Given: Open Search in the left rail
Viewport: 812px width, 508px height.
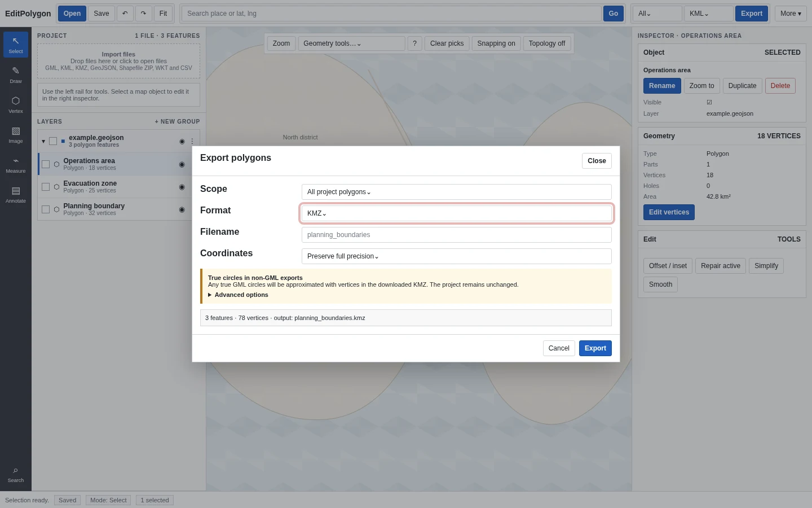Looking at the screenshot, I should click(x=16, y=475).
